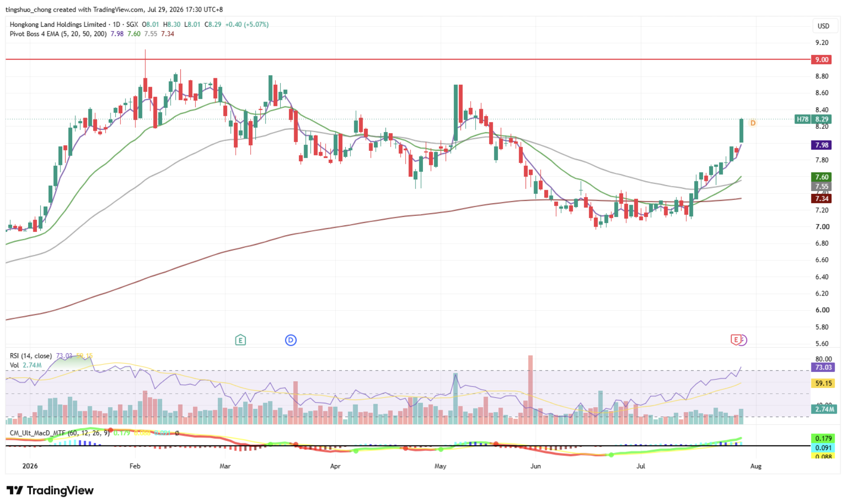Select the CM_Ult_MacD_MTF indicator legend

(x=59, y=433)
